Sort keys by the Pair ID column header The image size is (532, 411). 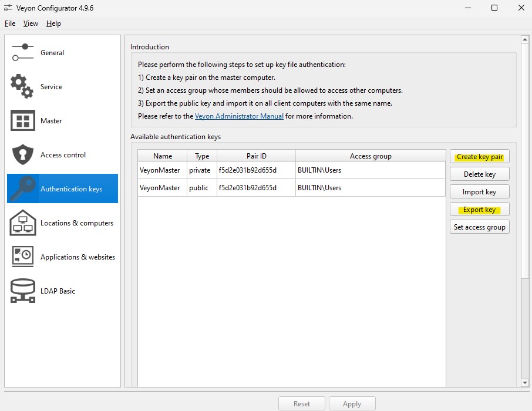256,156
